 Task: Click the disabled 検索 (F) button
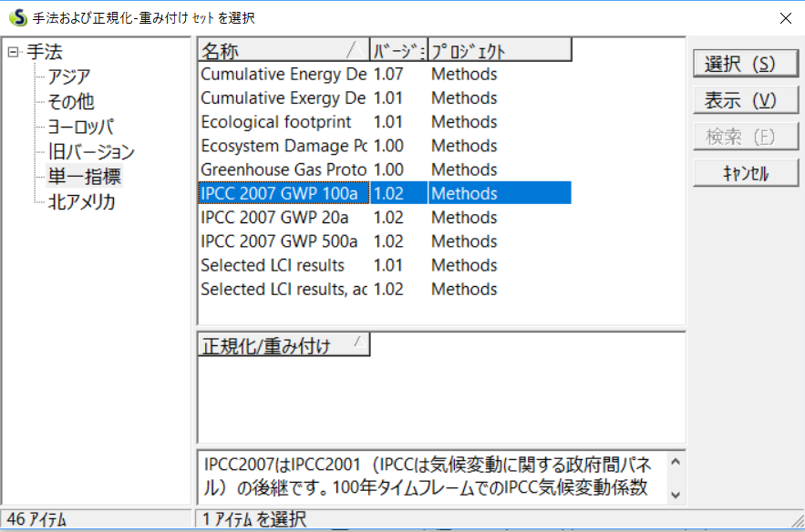tap(746, 137)
